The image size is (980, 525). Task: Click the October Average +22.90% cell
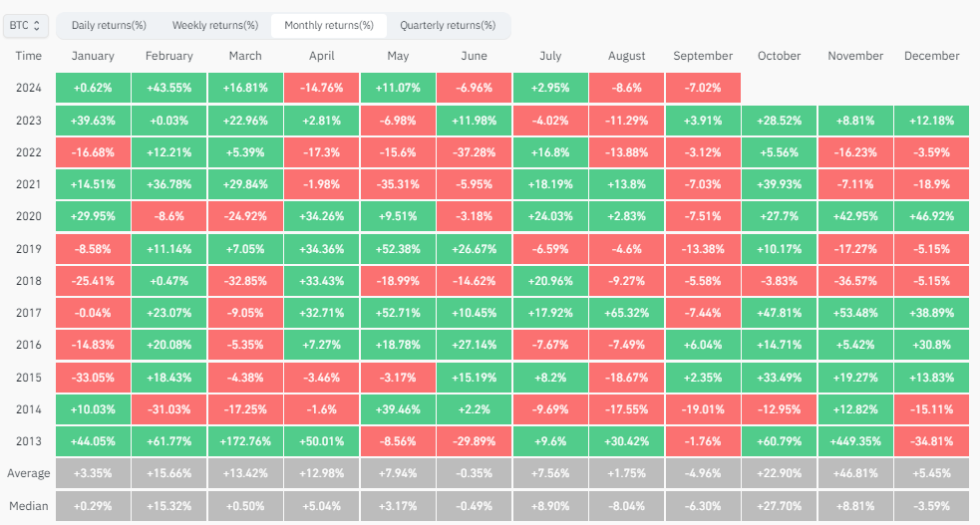tap(779, 472)
